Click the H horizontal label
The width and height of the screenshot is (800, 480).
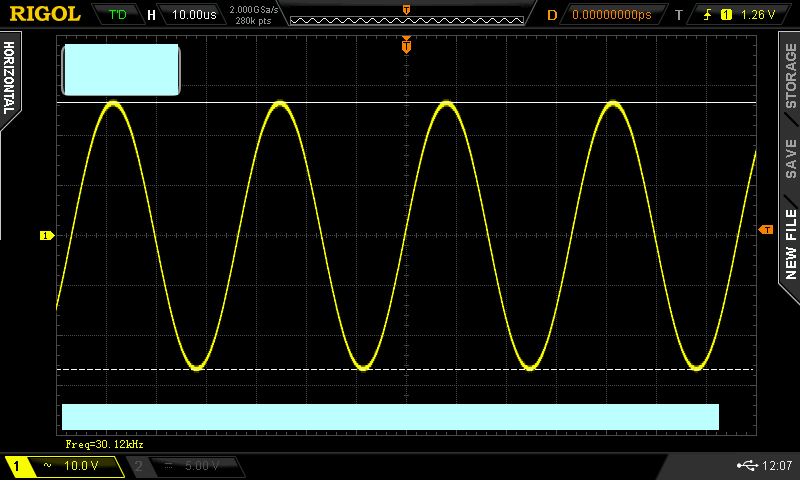pos(151,15)
